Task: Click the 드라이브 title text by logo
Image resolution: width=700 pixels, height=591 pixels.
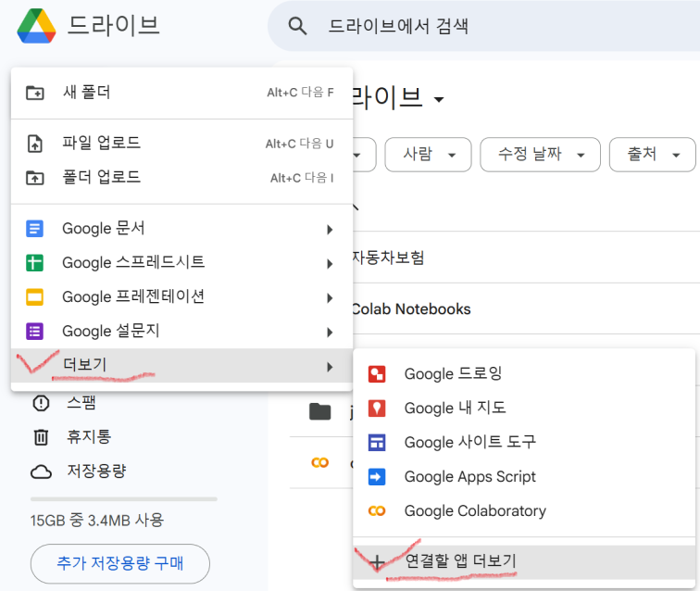Action: pyautogui.click(x=113, y=25)
